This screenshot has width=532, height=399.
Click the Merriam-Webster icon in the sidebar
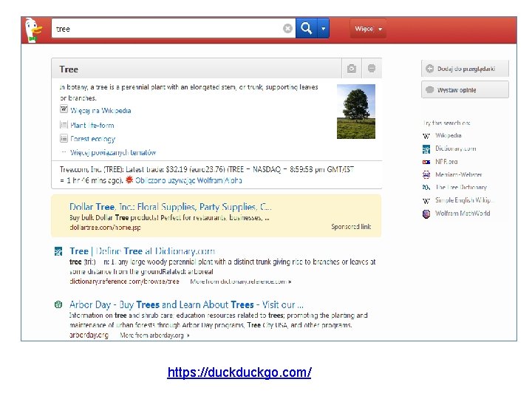click(426, 174)
